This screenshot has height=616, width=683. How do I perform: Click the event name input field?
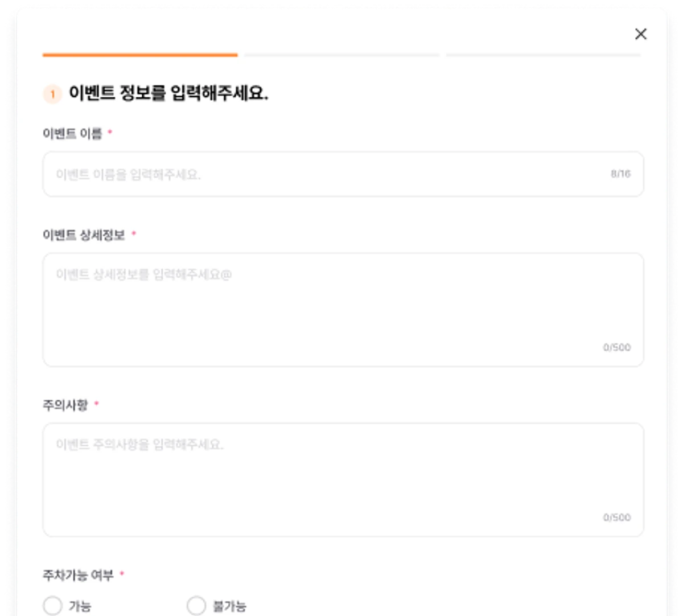[x=343, y=174]
